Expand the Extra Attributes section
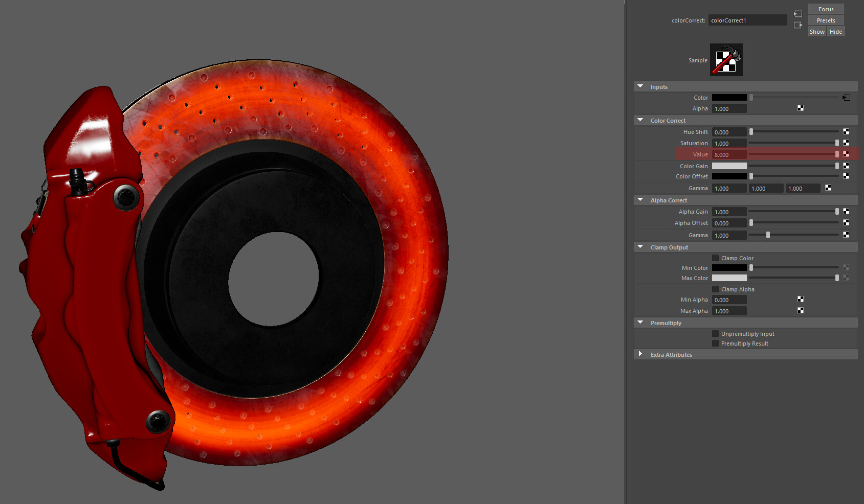Viewport: 864px width, 504px height. pyautogui.click(x=640, y=354)
